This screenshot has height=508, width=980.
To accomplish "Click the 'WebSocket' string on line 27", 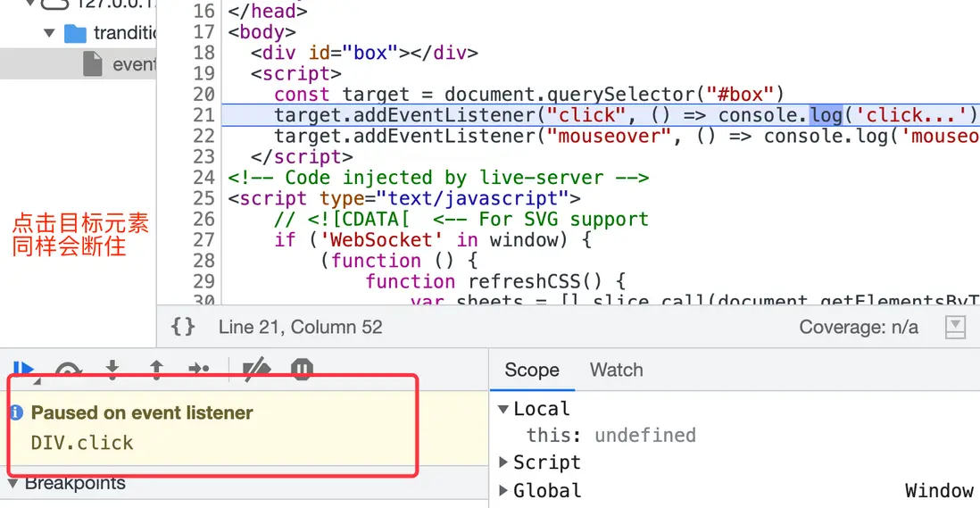I will [382, 240].
